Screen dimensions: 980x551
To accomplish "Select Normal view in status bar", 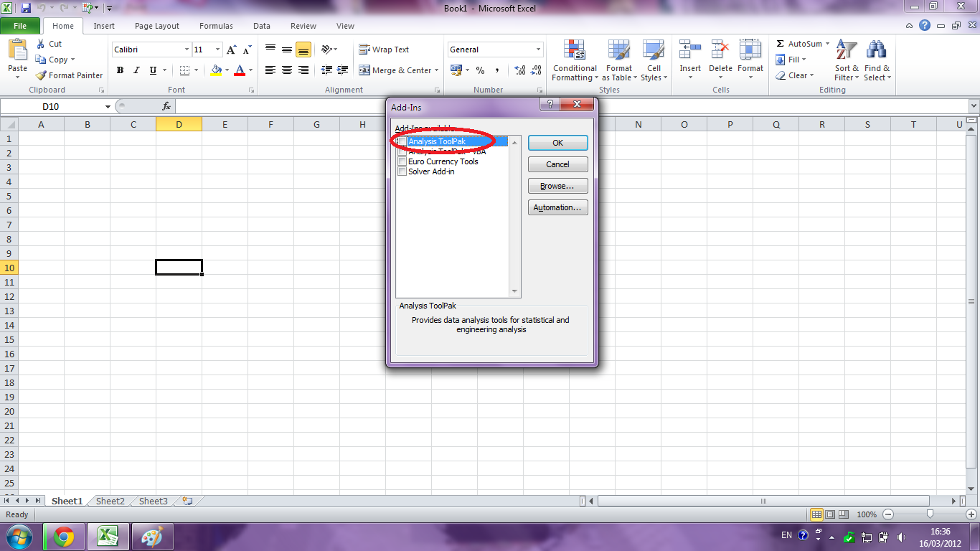I will click(x=816, y=514).
